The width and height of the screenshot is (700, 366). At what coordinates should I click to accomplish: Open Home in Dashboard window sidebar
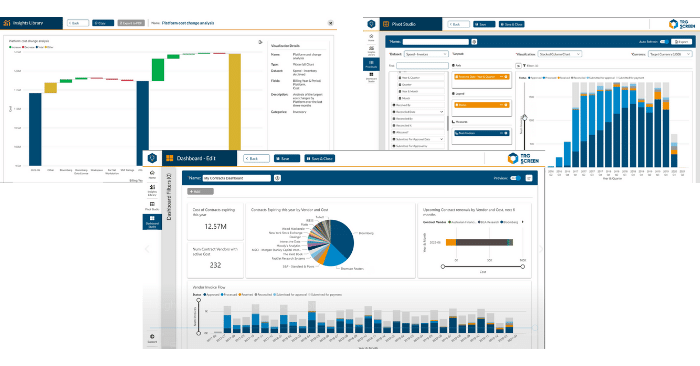point(152,175)
